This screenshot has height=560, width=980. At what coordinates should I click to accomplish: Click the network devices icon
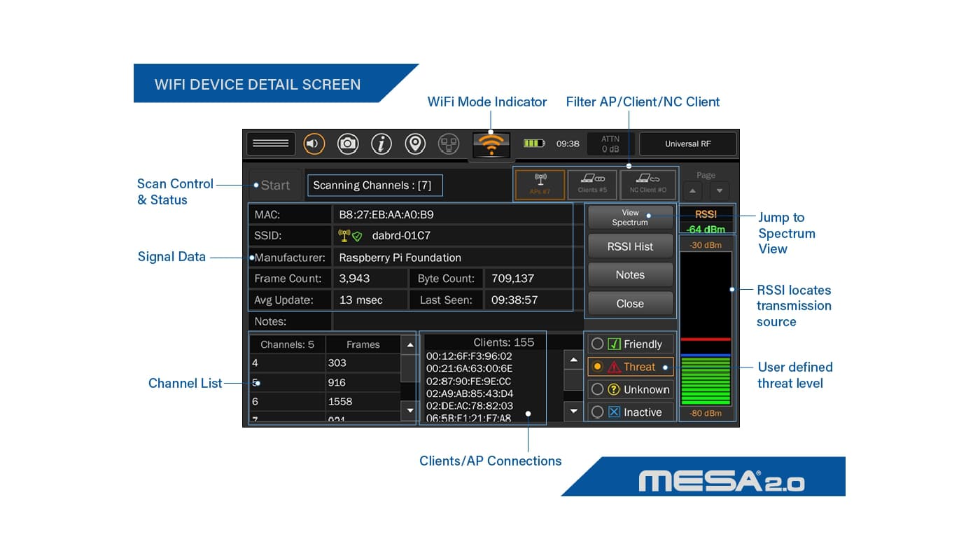tap(449, 143)
